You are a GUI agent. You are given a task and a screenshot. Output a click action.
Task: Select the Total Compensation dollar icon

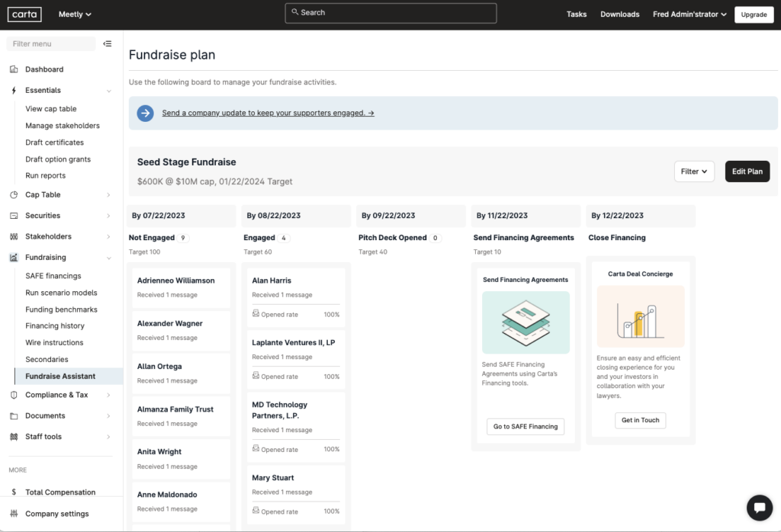pyautogui.click(x=14, y=492)
